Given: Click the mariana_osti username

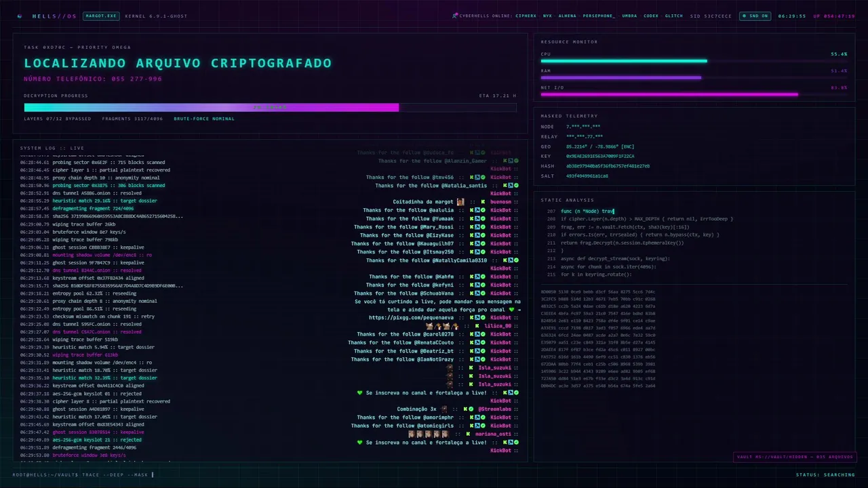Looking at the screenshot, I should click(494, 434).
